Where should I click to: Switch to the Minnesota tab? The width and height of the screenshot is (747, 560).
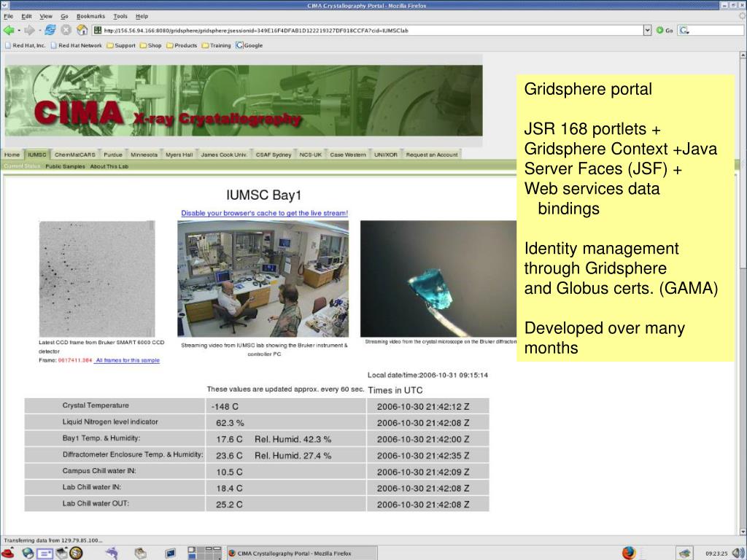click(x=144, y=155)
